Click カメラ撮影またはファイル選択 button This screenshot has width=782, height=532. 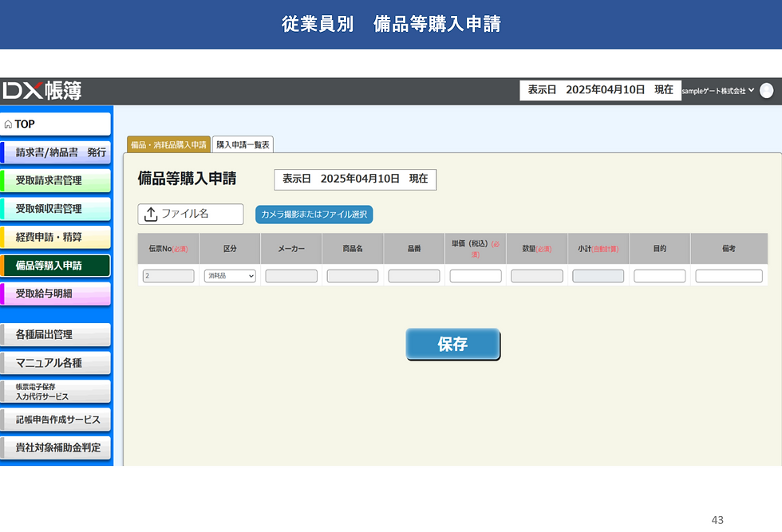[314, 215]
